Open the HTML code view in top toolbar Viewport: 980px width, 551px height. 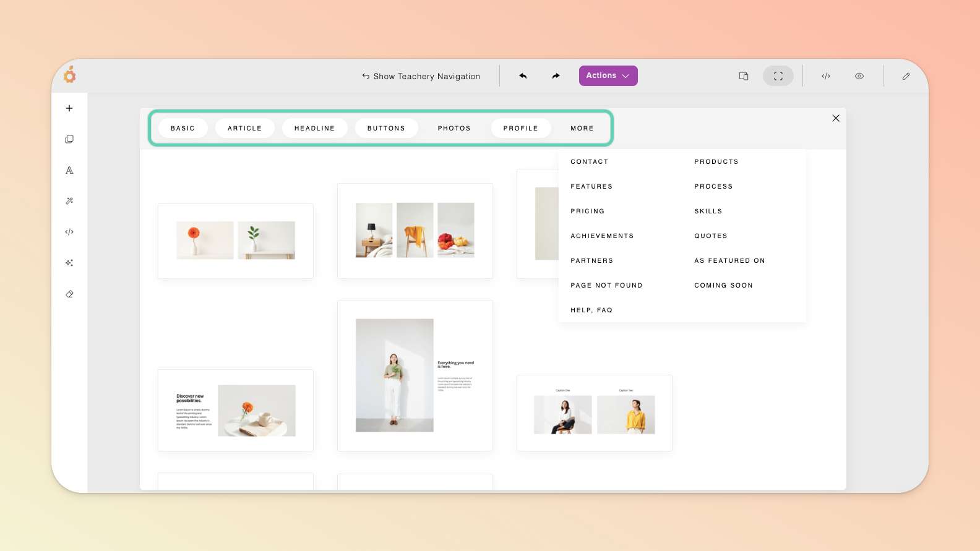pos(826,76)
